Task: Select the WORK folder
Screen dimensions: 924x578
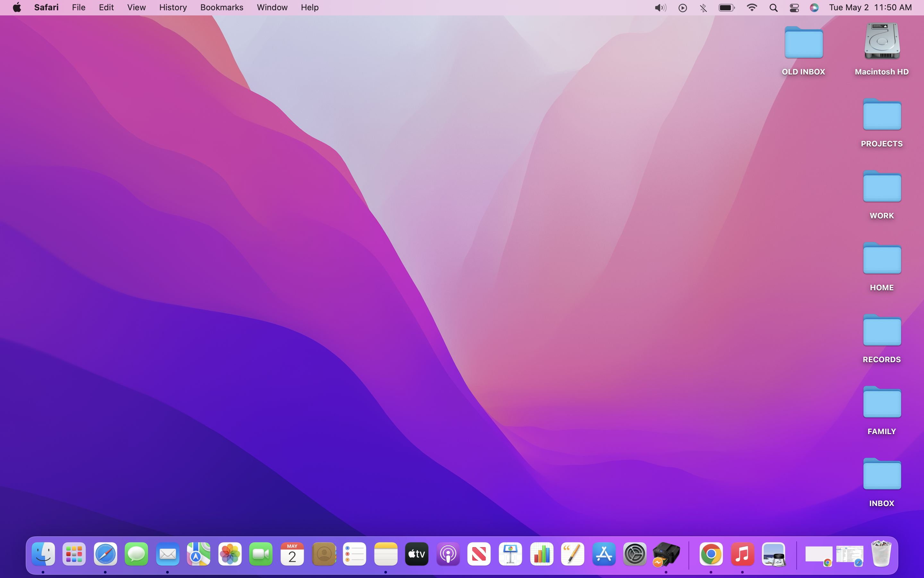Action: (x=882, y=194)
